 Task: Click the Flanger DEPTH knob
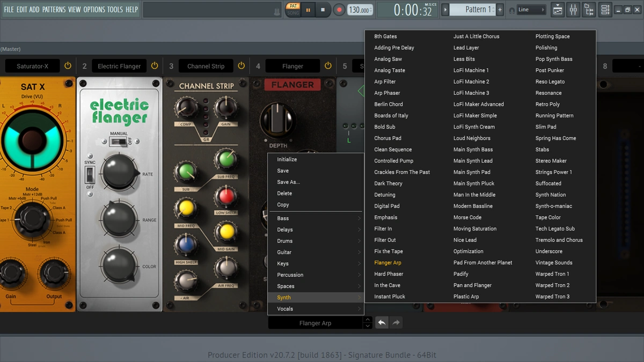278,121
